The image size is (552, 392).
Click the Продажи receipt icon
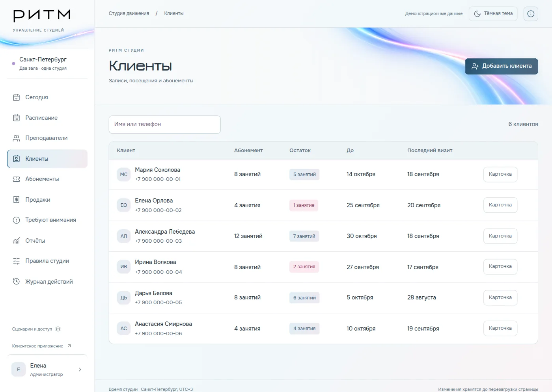(x=16, y=200)
